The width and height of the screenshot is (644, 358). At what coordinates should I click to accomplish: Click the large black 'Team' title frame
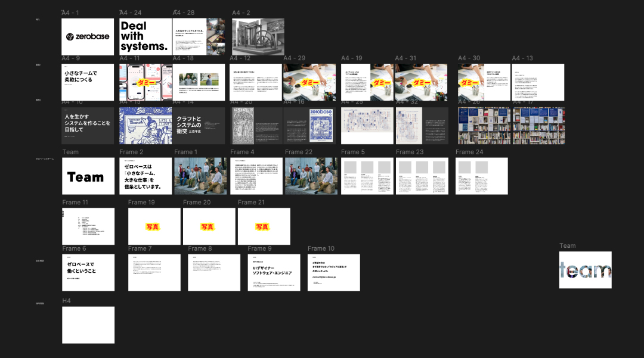pos(88,176)
